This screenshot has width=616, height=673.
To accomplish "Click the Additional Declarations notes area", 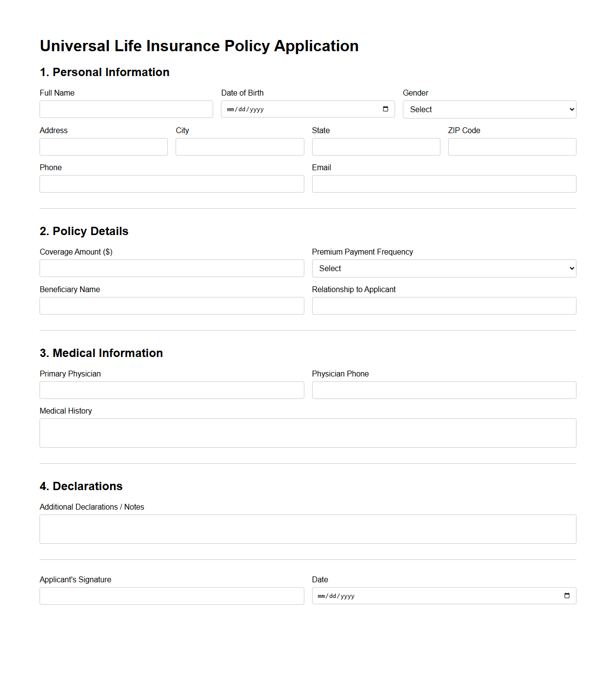I will (307, 529).
